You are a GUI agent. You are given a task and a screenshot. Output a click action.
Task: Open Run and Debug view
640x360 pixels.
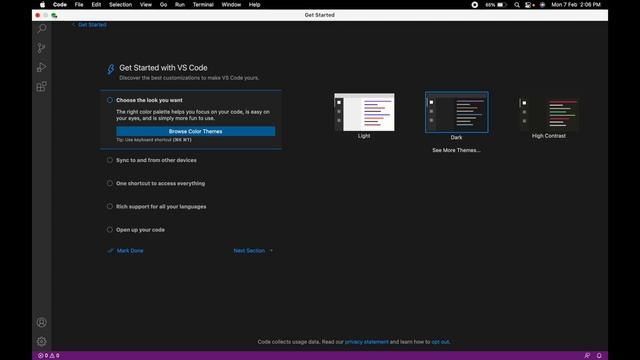[x=42, y=67]
